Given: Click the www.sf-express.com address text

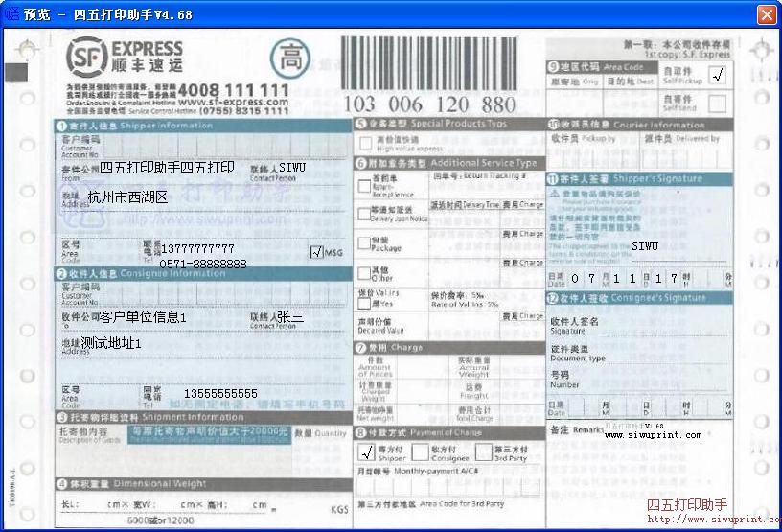Looking at the screenshot, I should click(x=234, y=102).
